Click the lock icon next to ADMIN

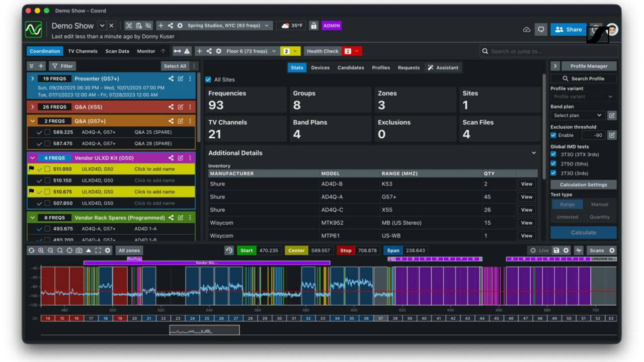(313, 26)
